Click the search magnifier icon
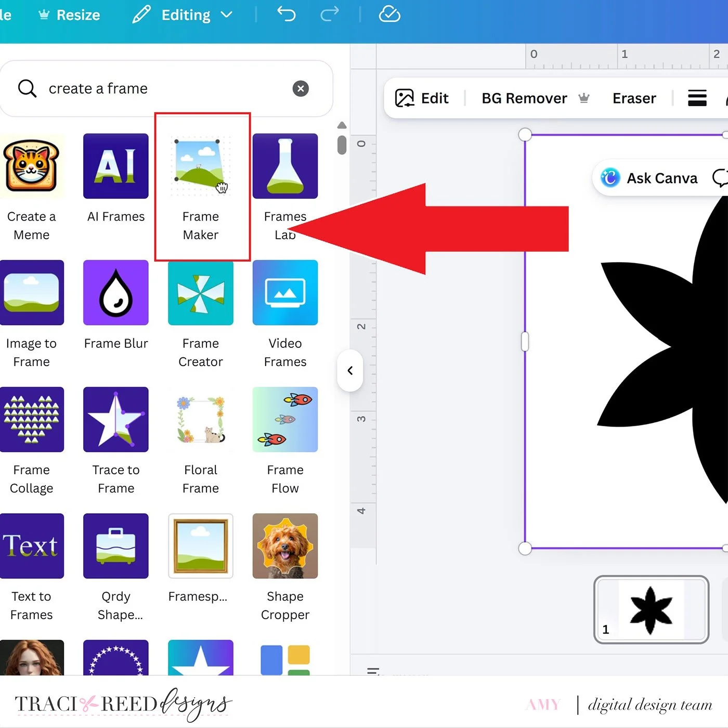 click(x=27, y=88)
